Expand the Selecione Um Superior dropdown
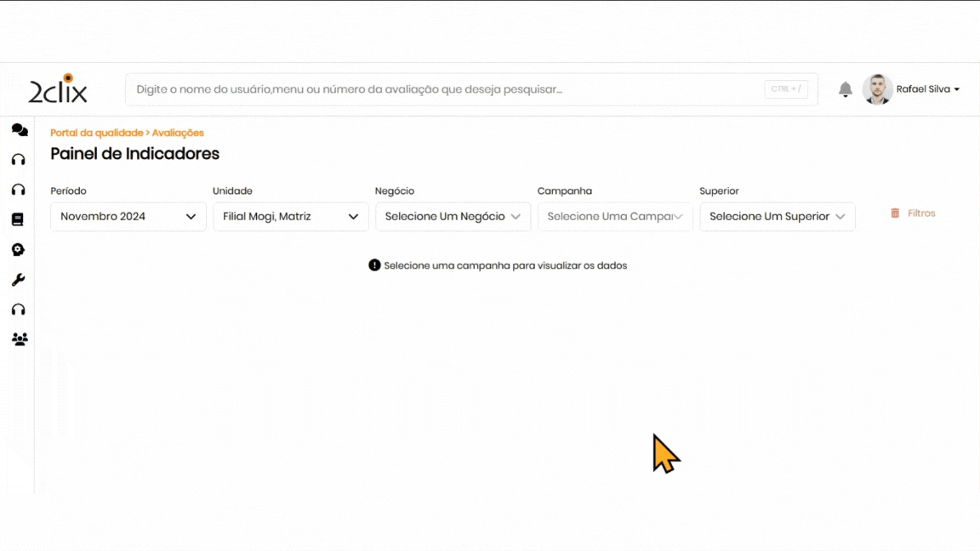This screenshot has height=551, width=980. (777, 217)
